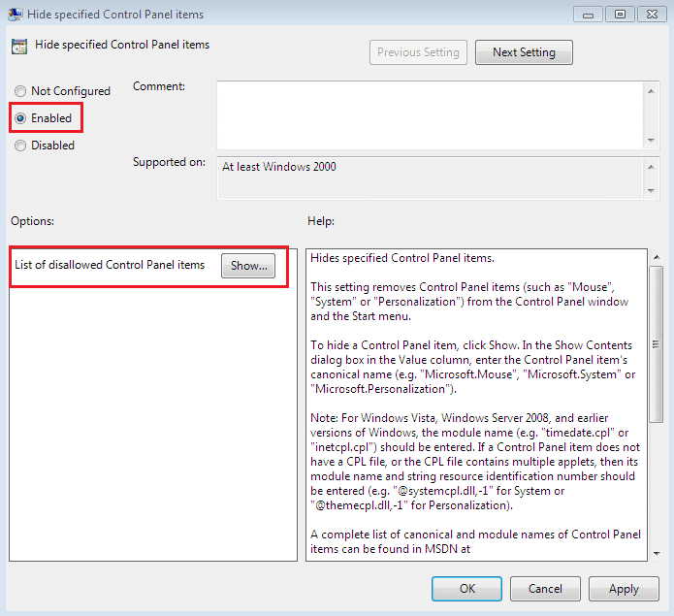The image size is (674, 616).
Task: Click 'List of disallowed Control Panel items' label
Action: [x=110, y=265]
